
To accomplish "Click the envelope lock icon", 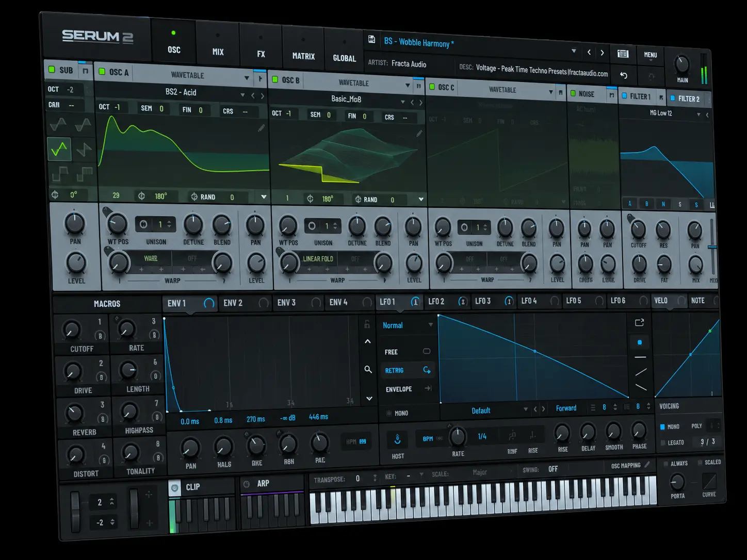I will [x=367, y=324].
